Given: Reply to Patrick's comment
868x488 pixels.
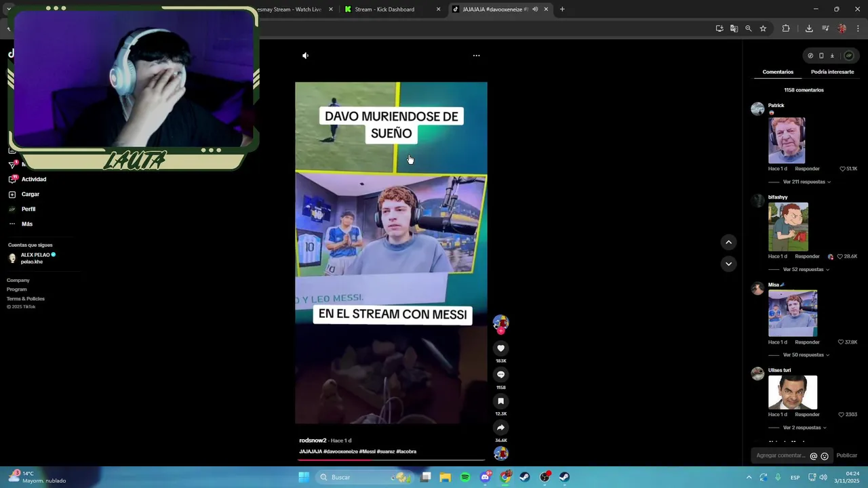Looking at the screenshot, I should coord(807,169).
